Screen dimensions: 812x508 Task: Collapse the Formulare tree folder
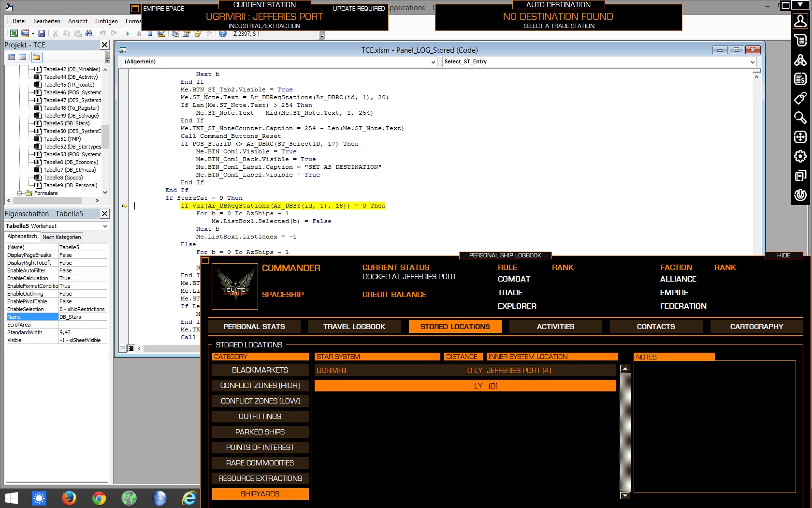click(x=20, y=193)
